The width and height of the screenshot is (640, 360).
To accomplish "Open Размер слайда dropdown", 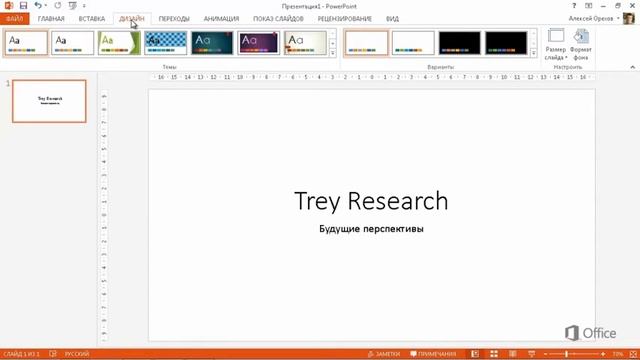I will 556,44.
